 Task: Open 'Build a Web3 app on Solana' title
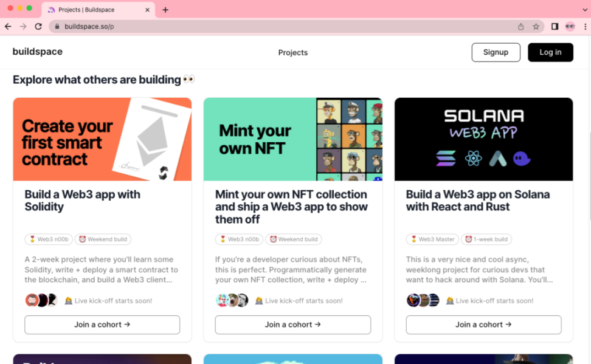pyautogui.click(x=478, y=201)
